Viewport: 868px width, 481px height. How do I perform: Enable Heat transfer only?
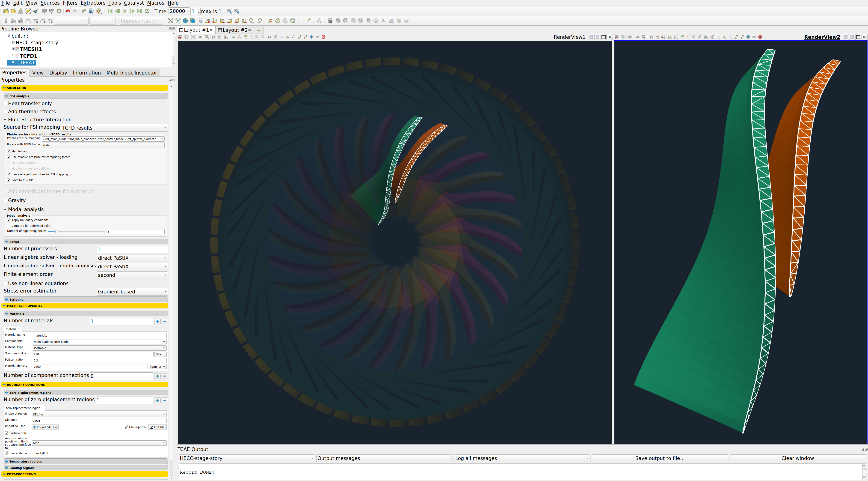[x=5, y=104]
